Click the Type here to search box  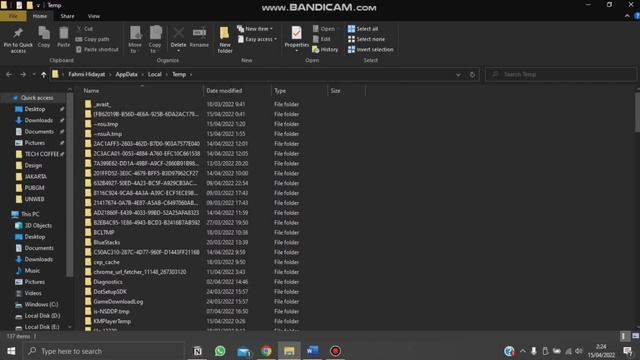103,351
